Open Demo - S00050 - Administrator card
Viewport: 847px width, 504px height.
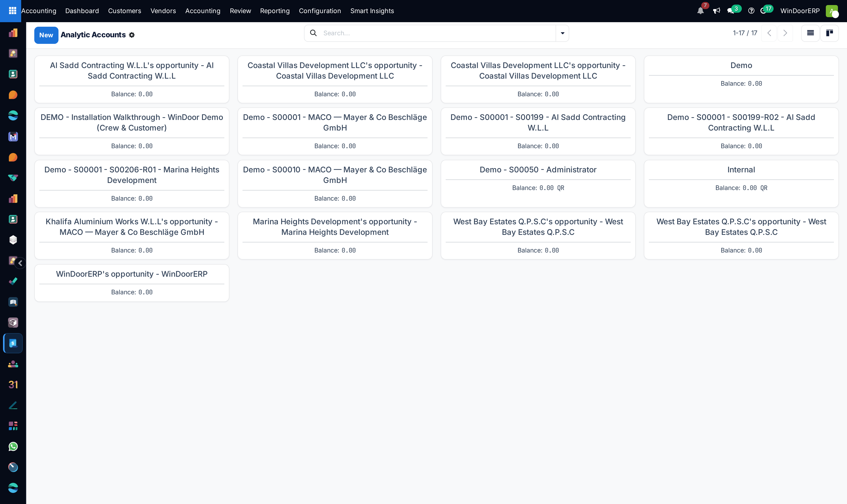tap(538, 184)
